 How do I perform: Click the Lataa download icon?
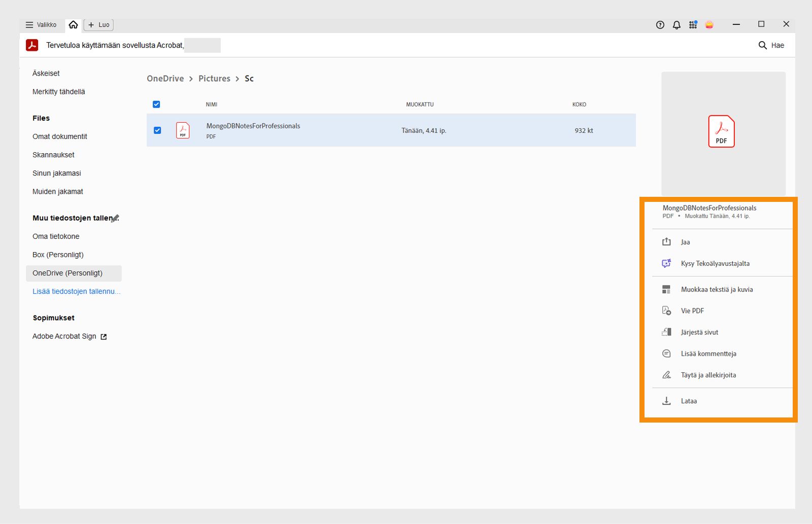tap(666, 401)
